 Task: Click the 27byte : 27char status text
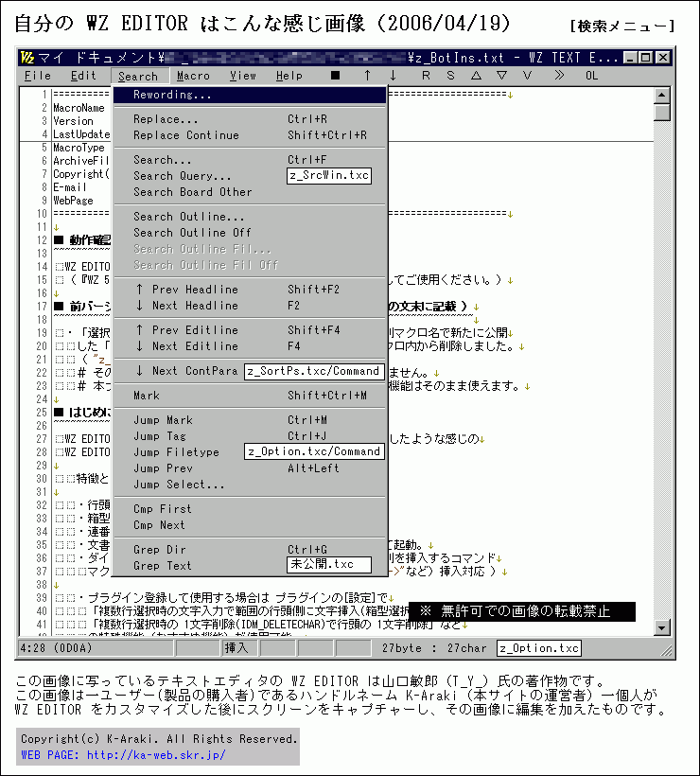[x=434, y=648]
